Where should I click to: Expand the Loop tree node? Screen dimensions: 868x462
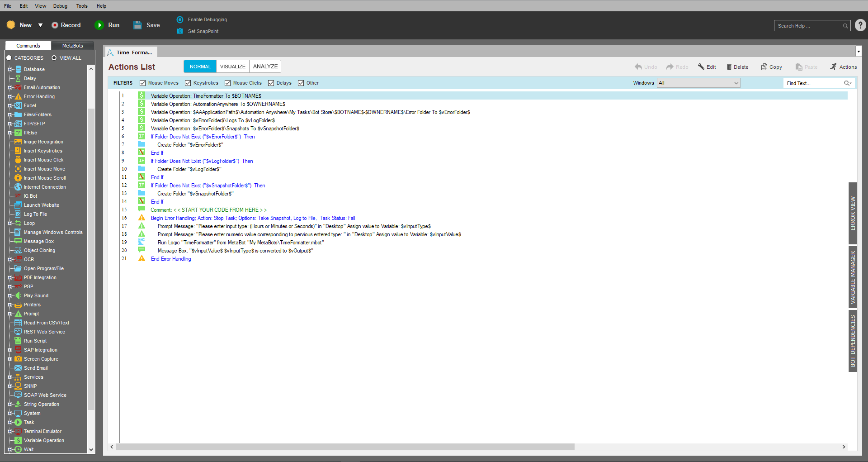9,223
